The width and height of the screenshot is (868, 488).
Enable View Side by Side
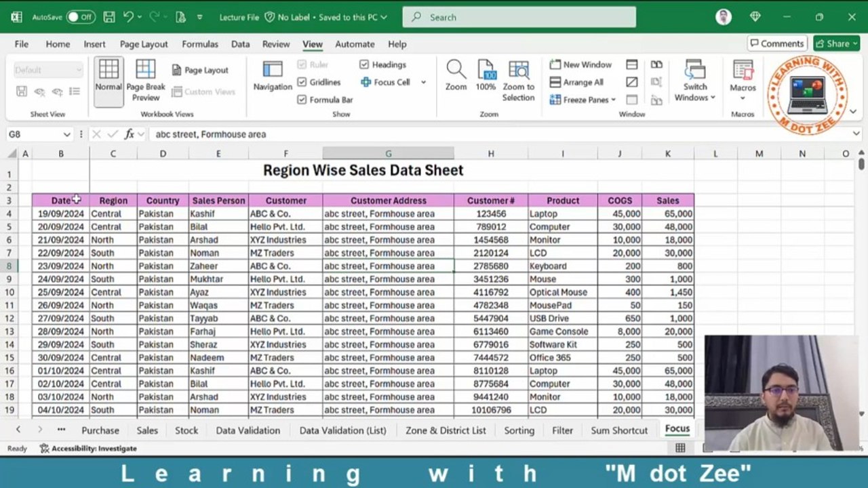tap(656, 64)
